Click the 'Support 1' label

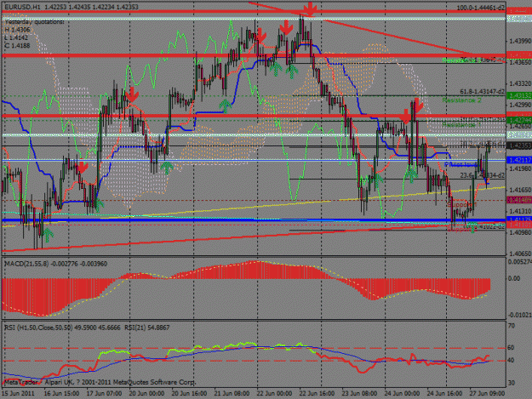pos(461,204)
